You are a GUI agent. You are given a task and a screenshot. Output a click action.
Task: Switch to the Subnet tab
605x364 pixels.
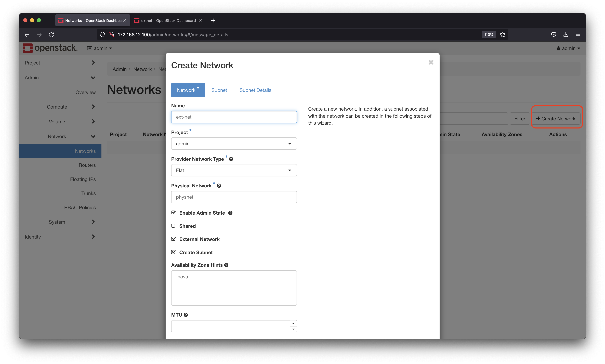pos(219,90)
